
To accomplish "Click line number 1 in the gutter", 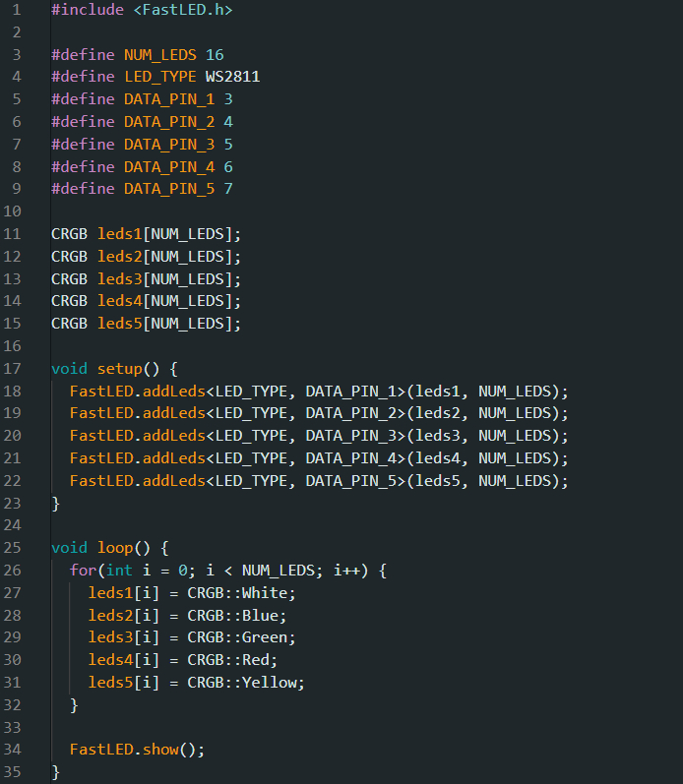I will pos(16,10).
